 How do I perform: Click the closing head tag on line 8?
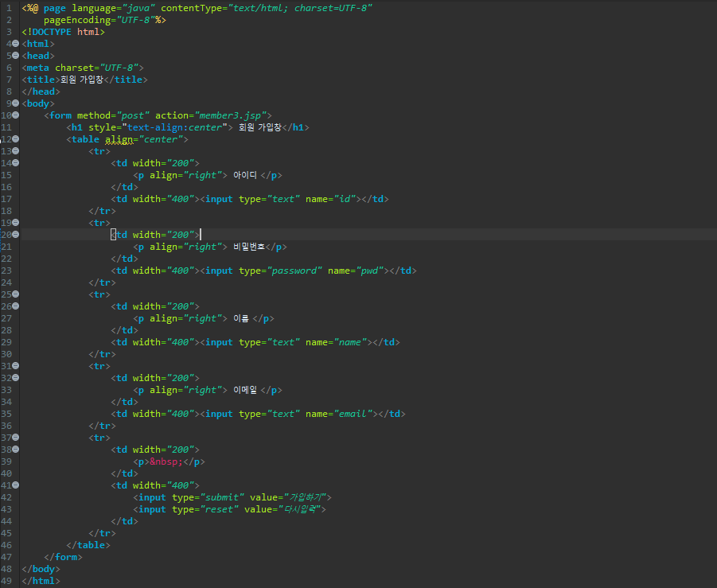point(41,92)
